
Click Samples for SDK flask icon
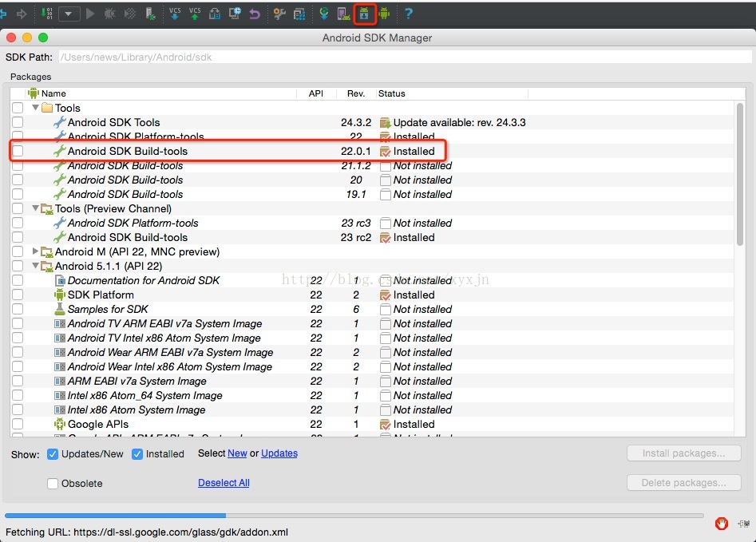point(59,309)
